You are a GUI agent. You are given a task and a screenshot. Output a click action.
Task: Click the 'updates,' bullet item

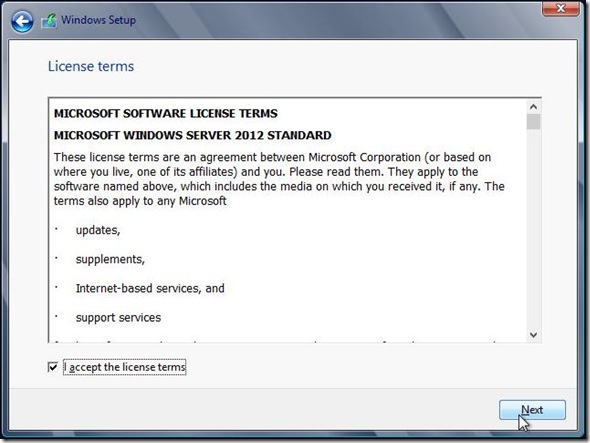[x=98, y=230]
